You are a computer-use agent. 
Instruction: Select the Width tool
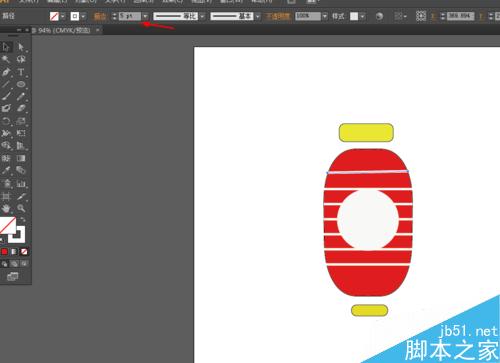click(6, 133)
